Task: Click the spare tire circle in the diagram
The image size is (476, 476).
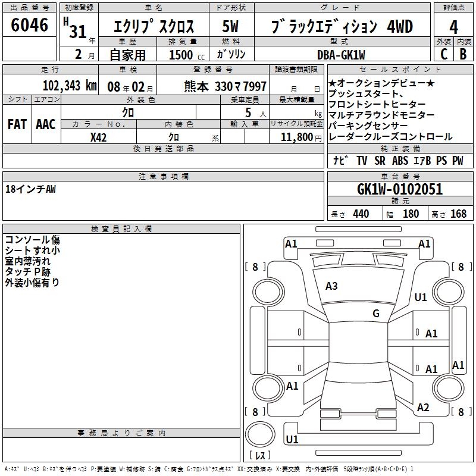Action: click(x=259, y=434)
